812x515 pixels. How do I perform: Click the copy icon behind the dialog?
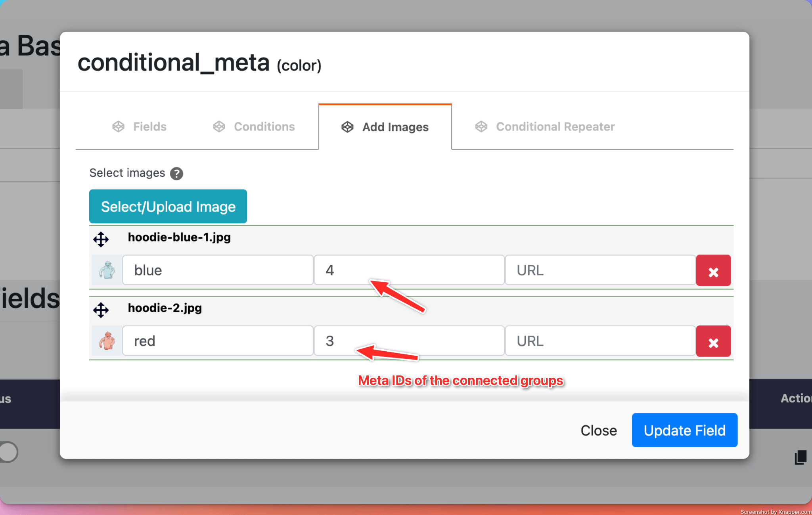tap(800, 457)
